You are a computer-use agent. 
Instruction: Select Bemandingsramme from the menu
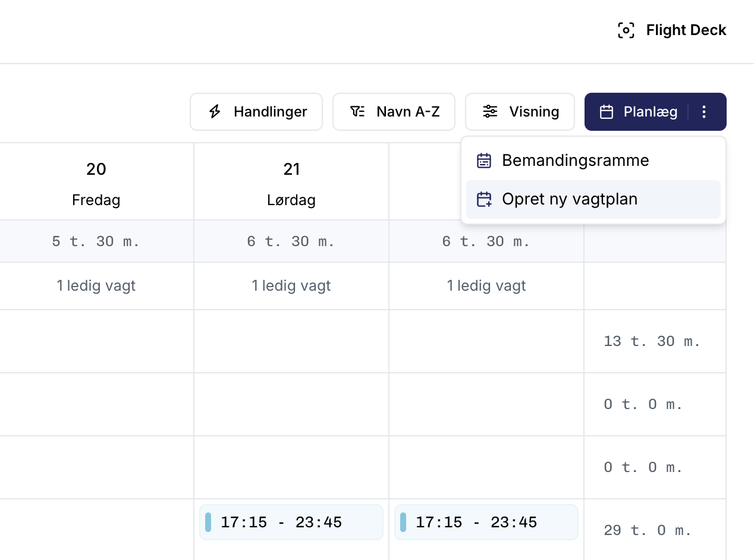(575, 161)
